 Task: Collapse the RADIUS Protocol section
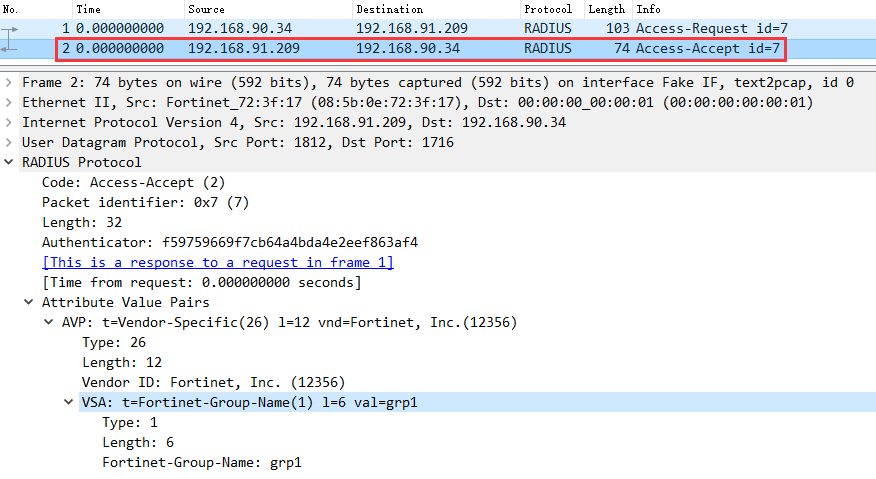coord(9,162)
